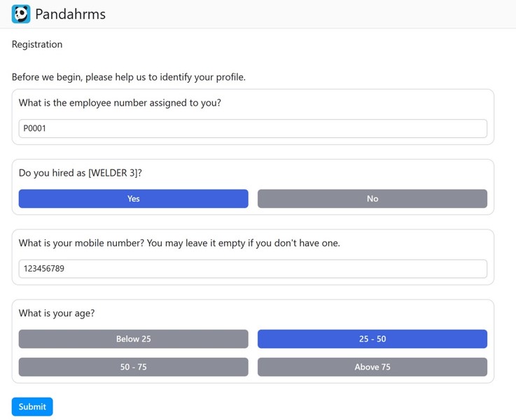Viewport: 516px width, 420px height.
Task: Select the Above 75 age option
Action: [x=372, y=367]
